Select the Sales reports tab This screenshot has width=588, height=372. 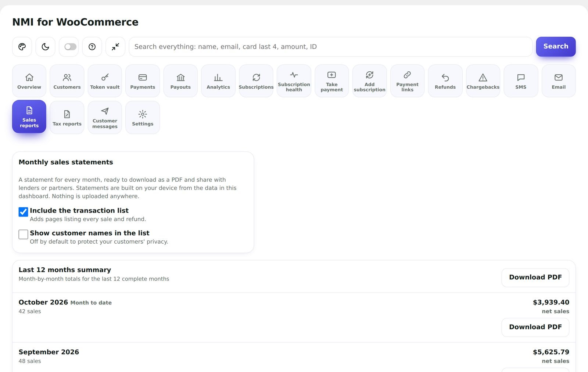(29, 117)
